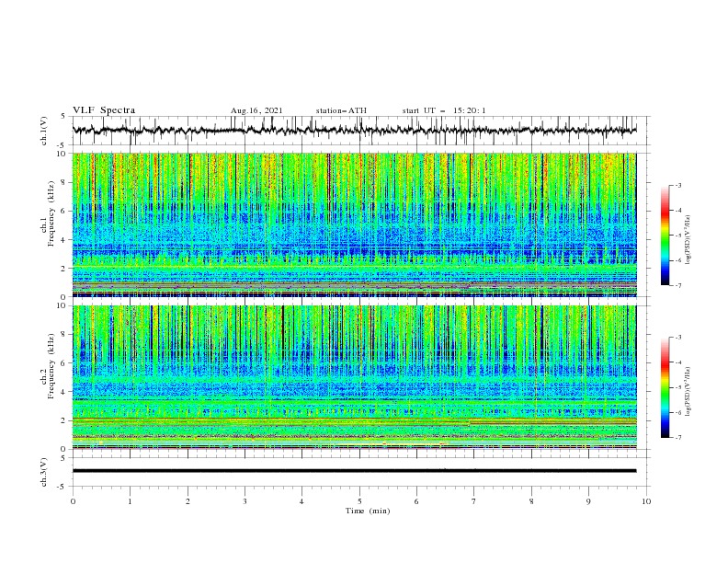Click the "-7" label on ch.2 colorbar
The width and height of the screenshot is (728, 563).
678,438
